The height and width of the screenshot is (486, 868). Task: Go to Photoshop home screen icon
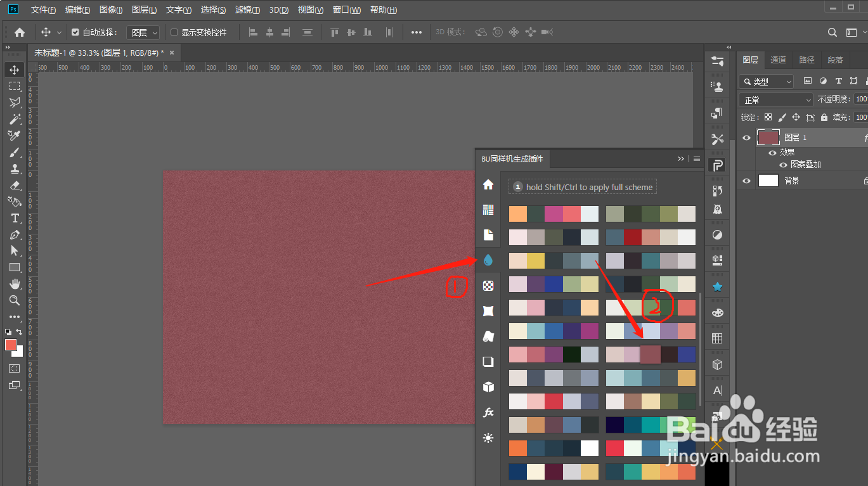20,32
